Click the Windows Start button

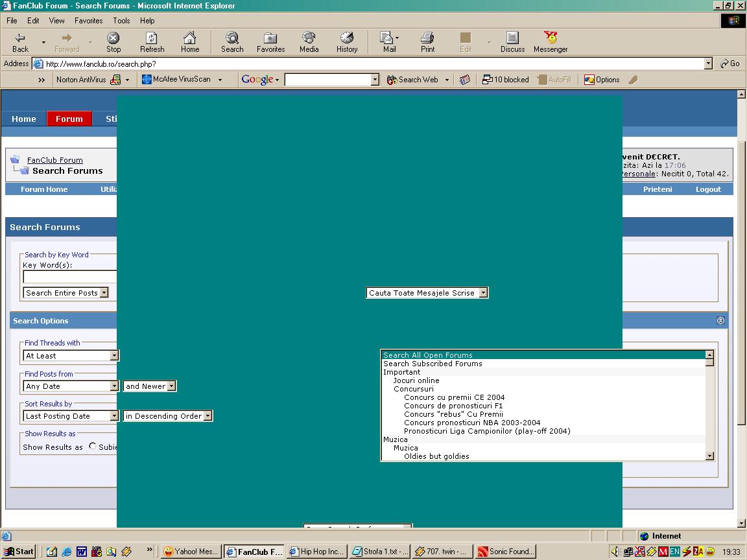click(x=19, y=552)
